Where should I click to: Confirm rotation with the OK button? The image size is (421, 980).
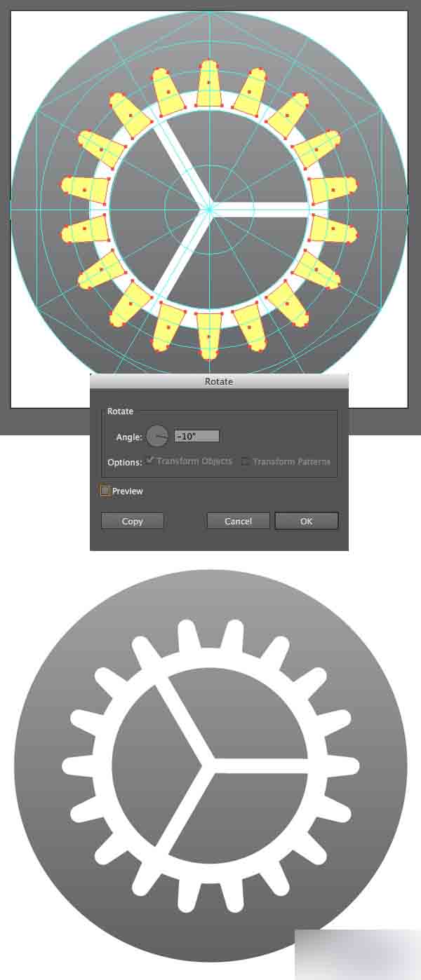tap(307, 521)
